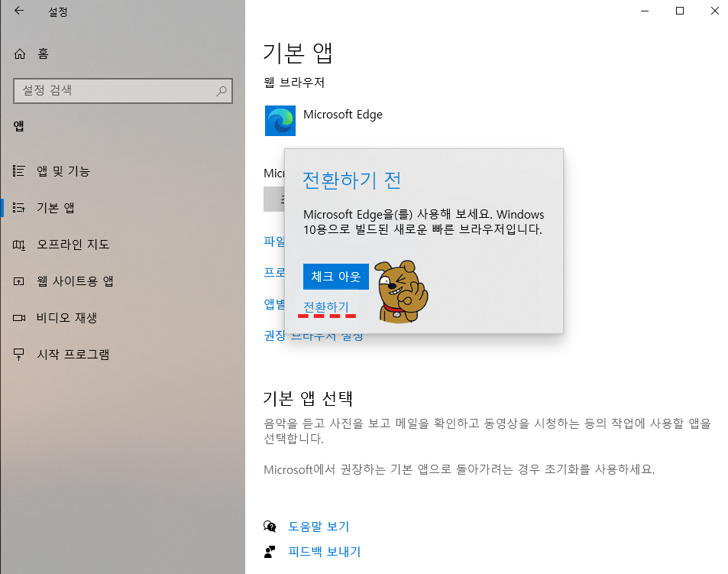Click the Microsoft Edge browser icon
Viewport: 728px width, 574px height.
280,121
